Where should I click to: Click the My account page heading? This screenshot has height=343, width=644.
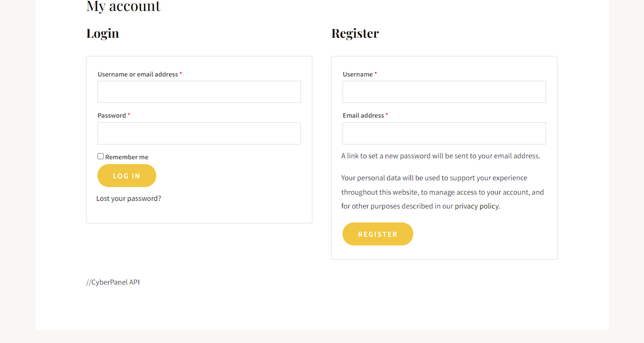pos(123,7)
